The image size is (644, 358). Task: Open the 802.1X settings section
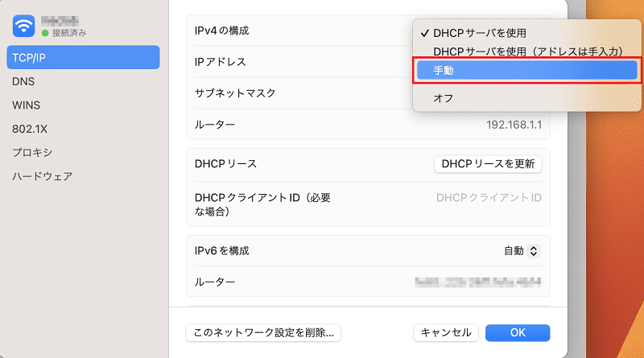(x=30, y=129)
